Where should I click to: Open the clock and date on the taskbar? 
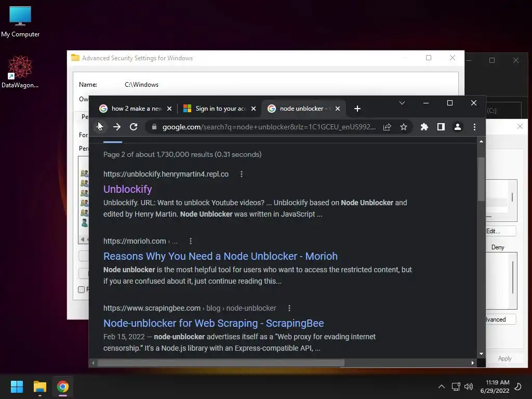point(495,387)
